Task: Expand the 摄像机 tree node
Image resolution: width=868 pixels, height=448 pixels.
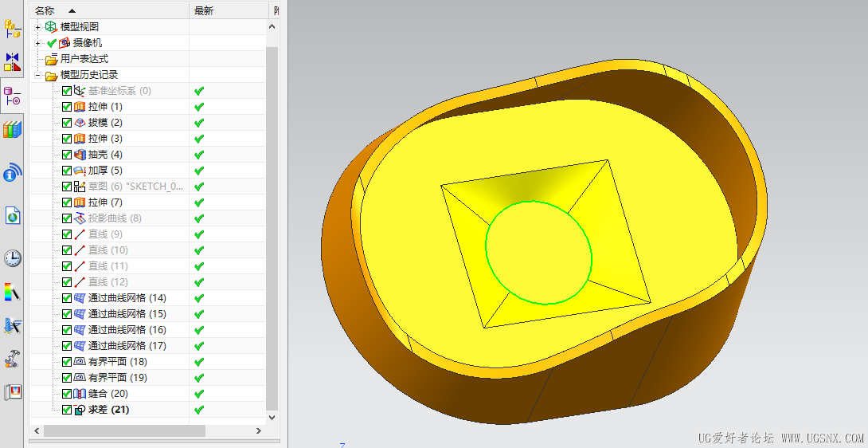Action: pyautogui.click(x=37, y=43)
